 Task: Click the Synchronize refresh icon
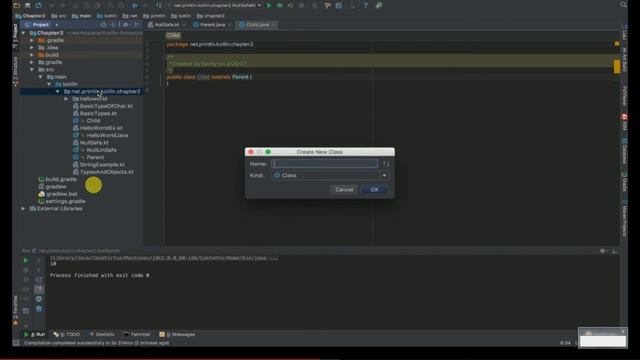tap(38, 5)
